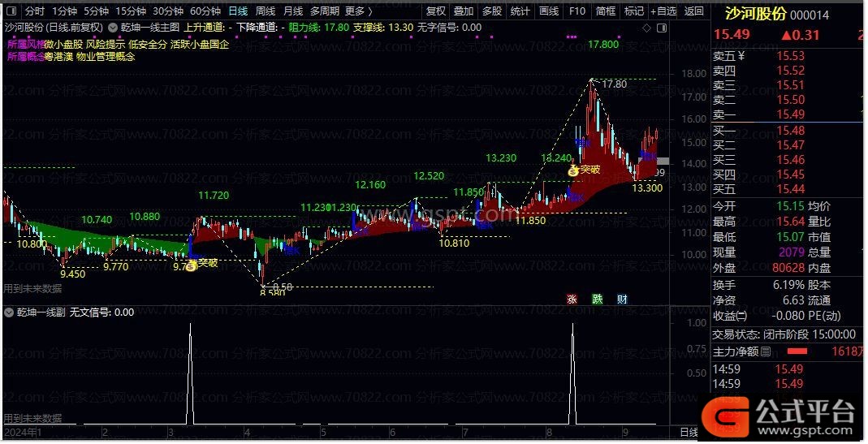Click the panel layout icon at top-left
This screenshot has width=868, height=444.
point(10,11)
